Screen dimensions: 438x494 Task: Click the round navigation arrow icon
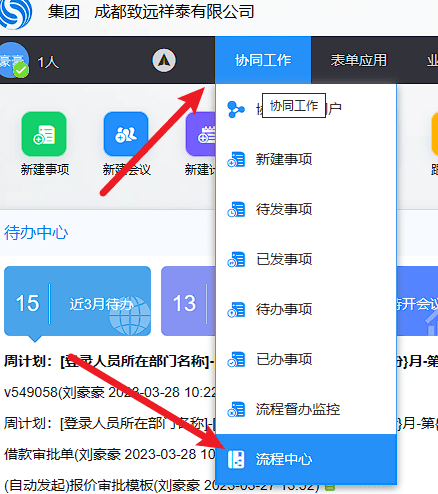tap(164, 61)
